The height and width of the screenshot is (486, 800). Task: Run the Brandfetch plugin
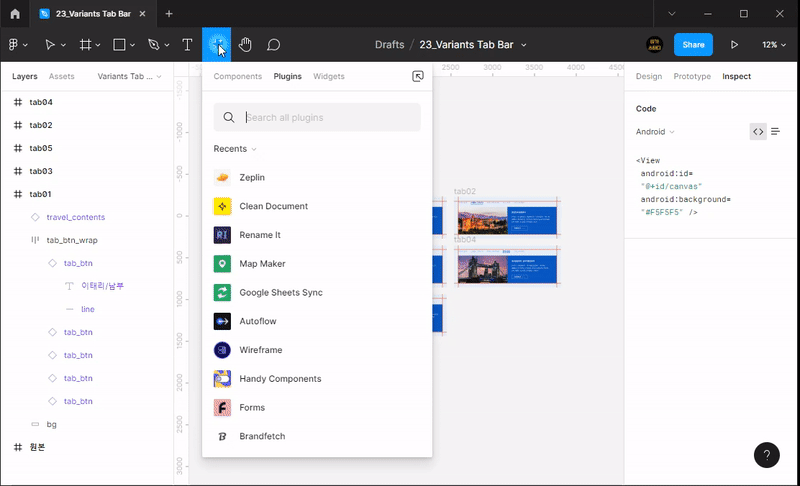(x=317, y=437)
